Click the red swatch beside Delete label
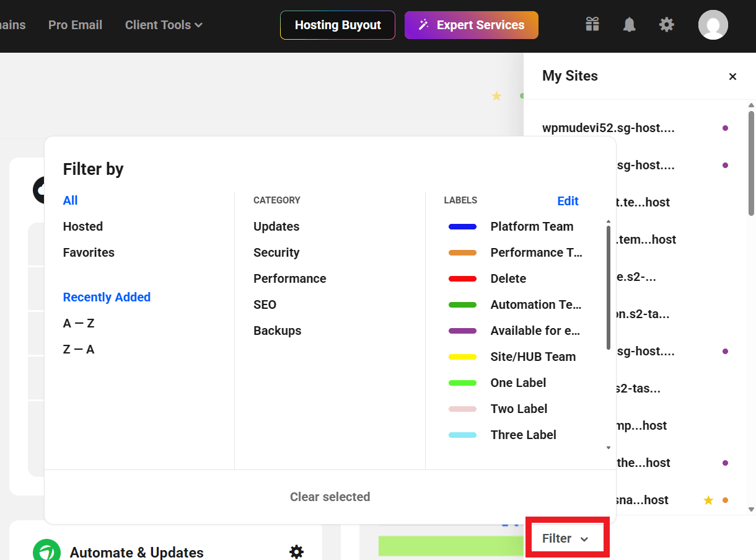Image resolution: width=756 pixels, height=560 pixels. pos(462,278)
